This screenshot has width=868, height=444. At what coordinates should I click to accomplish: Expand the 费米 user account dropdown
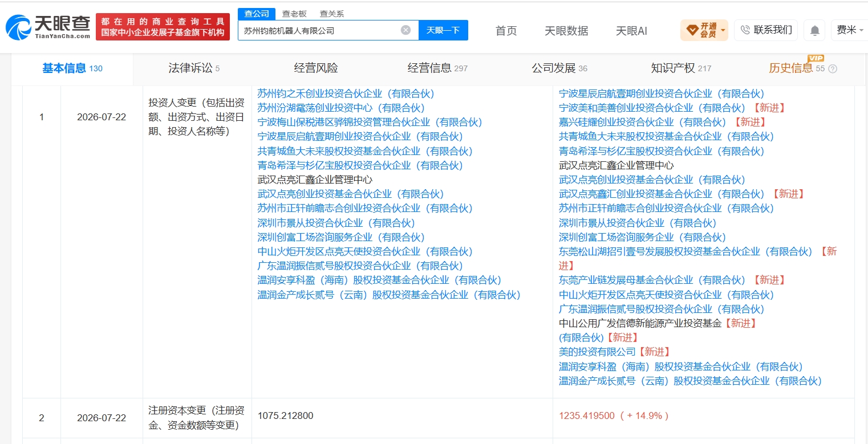(x=850, y=30)
